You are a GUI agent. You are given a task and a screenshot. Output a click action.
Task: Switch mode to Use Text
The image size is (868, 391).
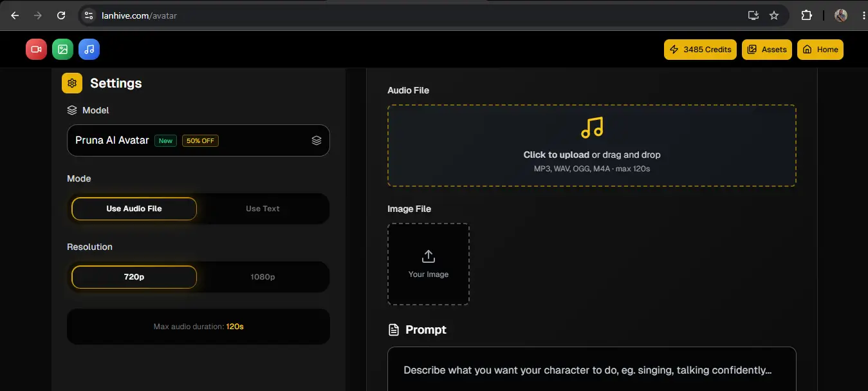click(x=263, y=209)
